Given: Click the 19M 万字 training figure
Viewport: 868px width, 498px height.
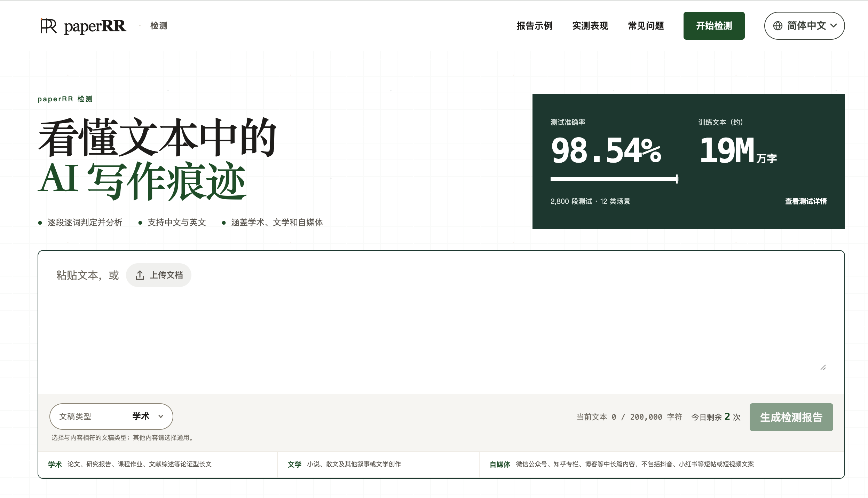Looking at the screenshot, I should tap(738, 150).
